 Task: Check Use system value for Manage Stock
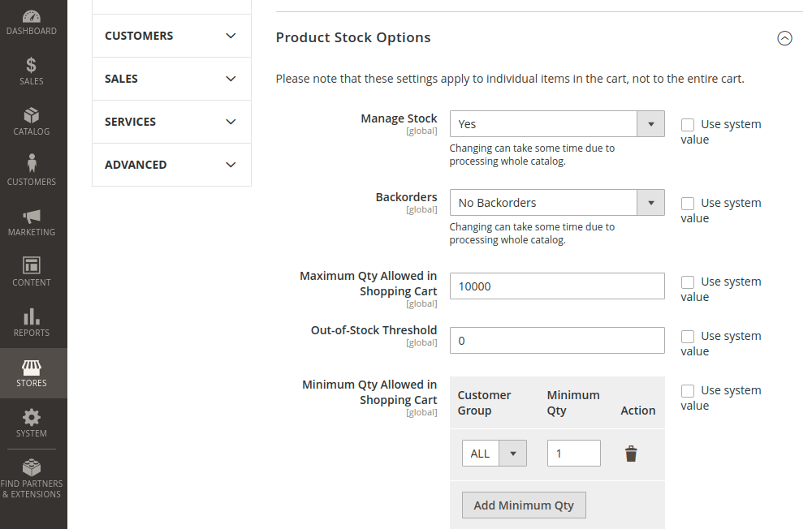point(688,125)
